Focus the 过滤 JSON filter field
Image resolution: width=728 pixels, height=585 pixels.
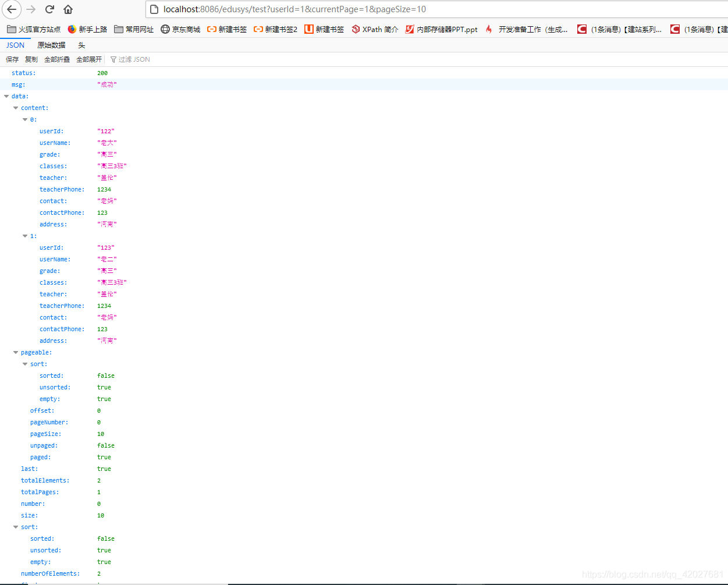(x=134, y=59)
